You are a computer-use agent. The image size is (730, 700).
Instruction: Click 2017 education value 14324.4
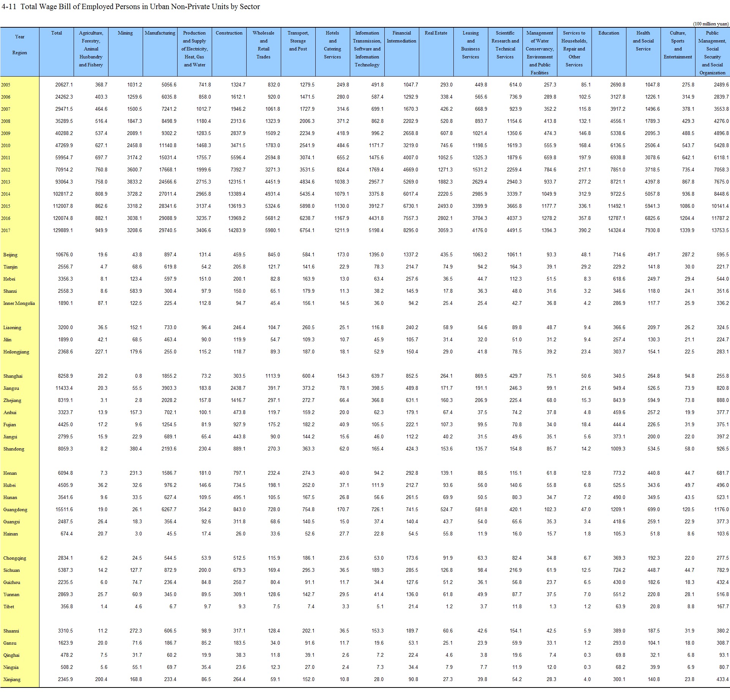click(x=616, y=231)
